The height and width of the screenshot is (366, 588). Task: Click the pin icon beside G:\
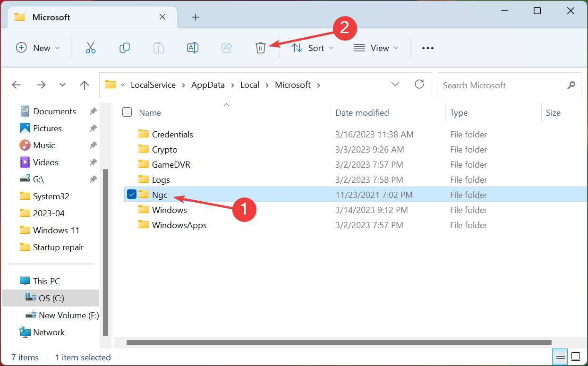pos(93,179)
